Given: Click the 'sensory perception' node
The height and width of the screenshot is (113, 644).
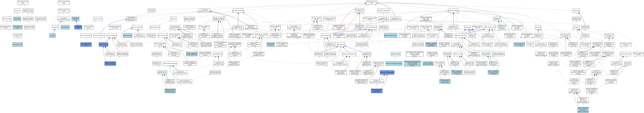Looking at the screenshot, I should (86, 36).
